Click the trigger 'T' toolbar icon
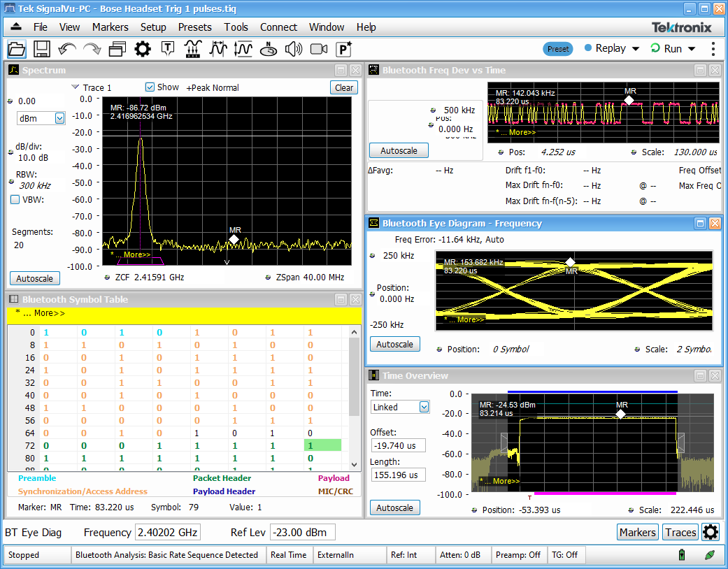 click(x=168, y=49)
